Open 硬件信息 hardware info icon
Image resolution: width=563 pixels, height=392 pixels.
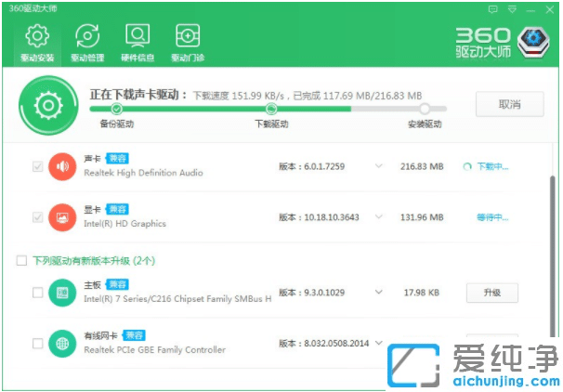click(x=137, y=42)
